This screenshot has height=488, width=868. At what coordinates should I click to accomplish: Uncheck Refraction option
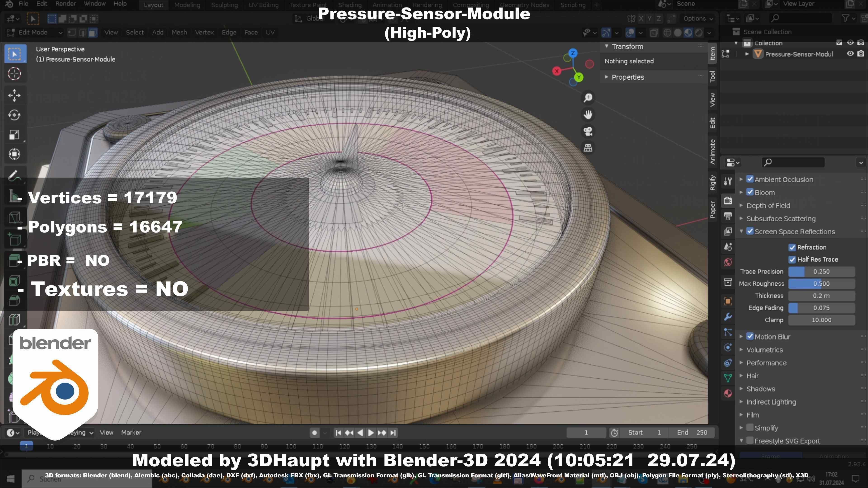[792, 247]
